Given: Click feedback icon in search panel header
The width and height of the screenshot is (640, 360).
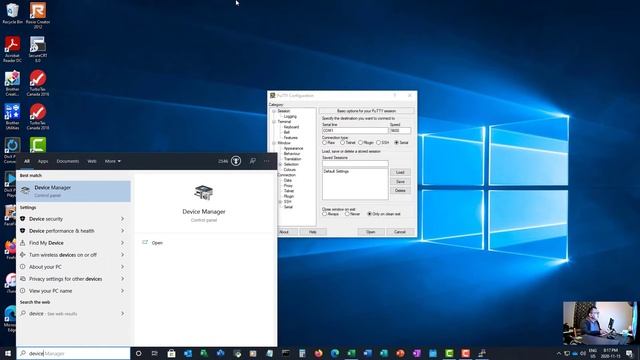Looking at the screenshot, I should [253, 161].
